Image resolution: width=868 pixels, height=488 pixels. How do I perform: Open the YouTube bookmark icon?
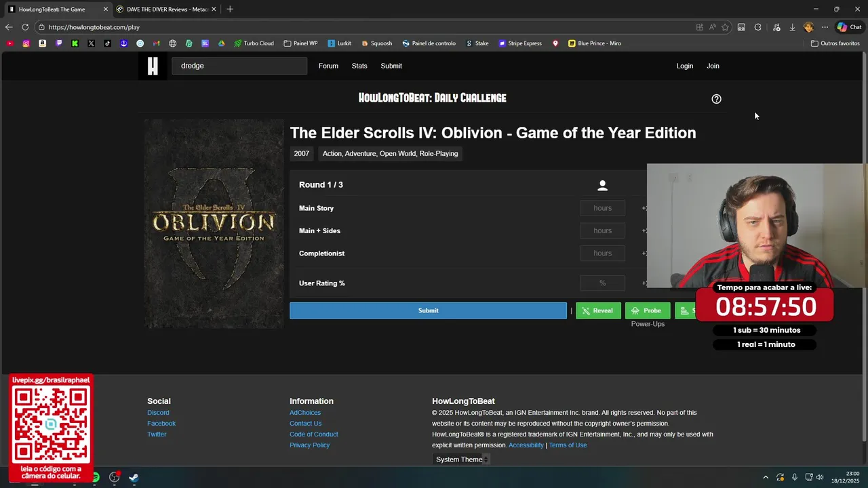(x=9, y=43)
